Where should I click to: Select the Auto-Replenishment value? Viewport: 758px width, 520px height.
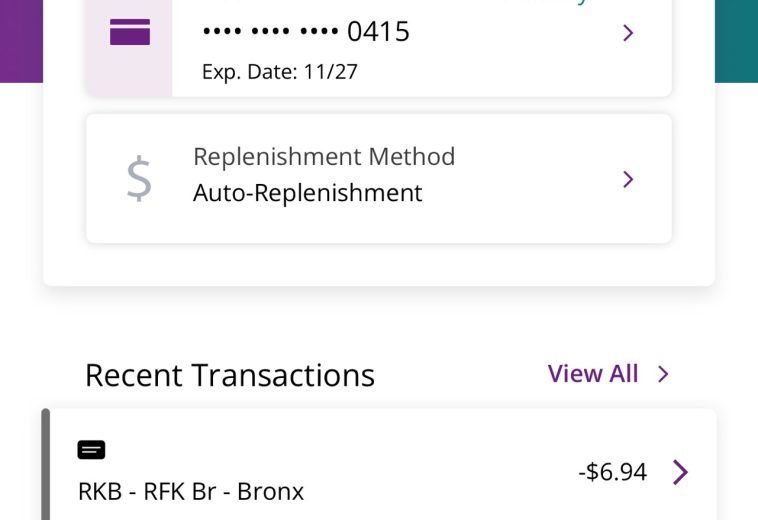[x=308, y=192]
